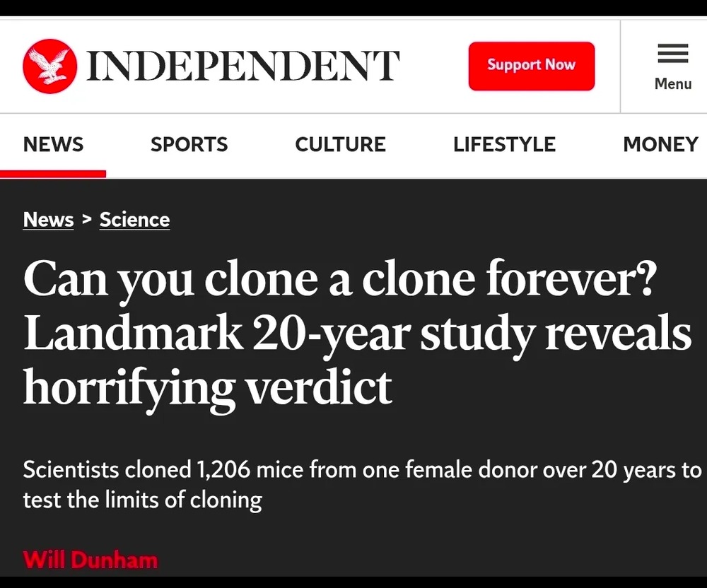The height and width of the screenshot is (588, 707).
Task: Click the text 'test the limits of cloning'
Action: pyautogui.click(x=142, y=500)
